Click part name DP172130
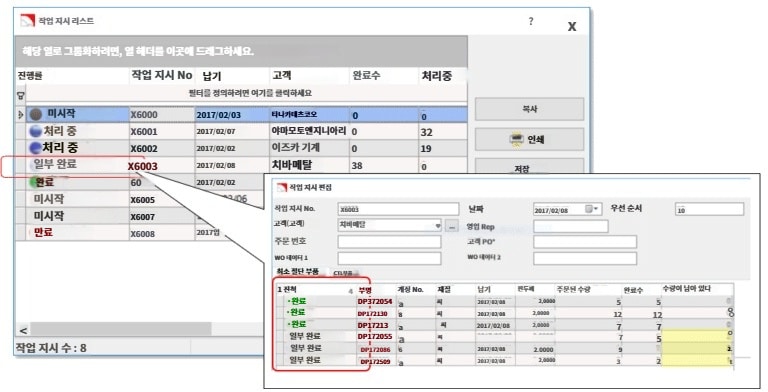The height and width of the screenshot is (392, 768). click(372, 314)
